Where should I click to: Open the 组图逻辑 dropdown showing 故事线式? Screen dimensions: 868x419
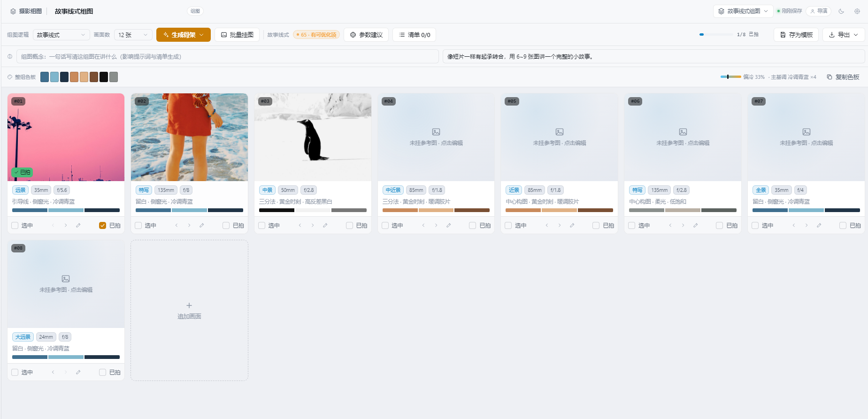pos(61,35)
